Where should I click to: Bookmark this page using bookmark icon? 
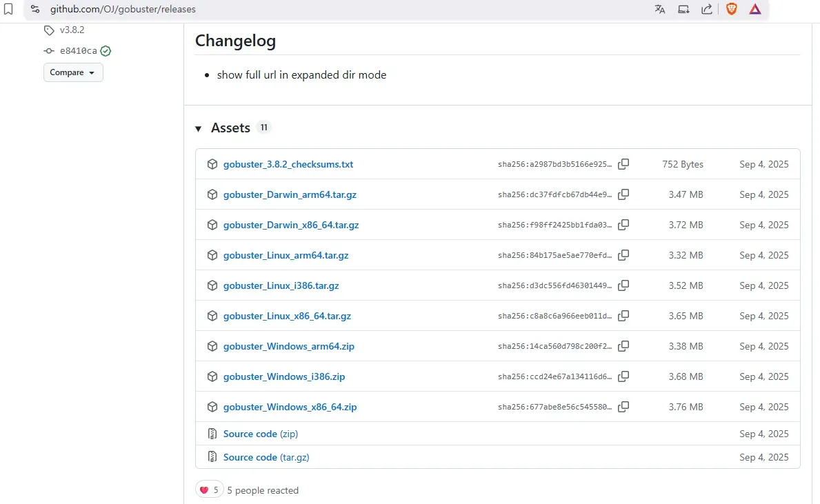pos(8,9)
